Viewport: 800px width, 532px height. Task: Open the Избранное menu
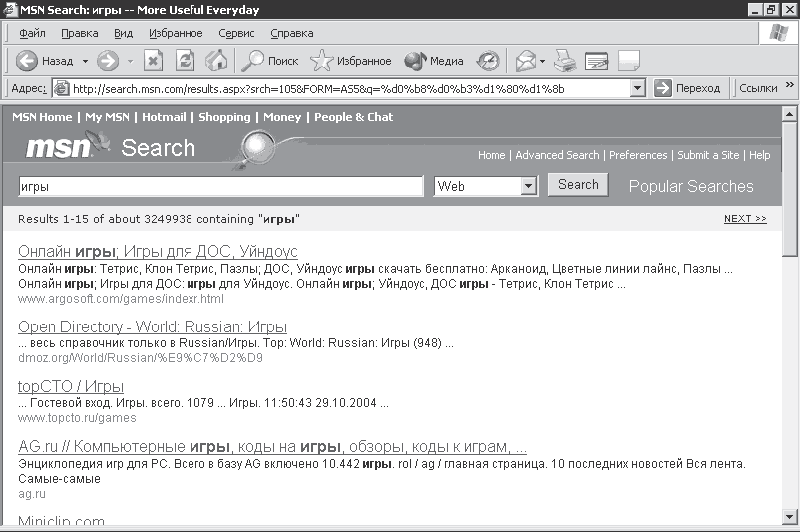(x=176, y=34)
